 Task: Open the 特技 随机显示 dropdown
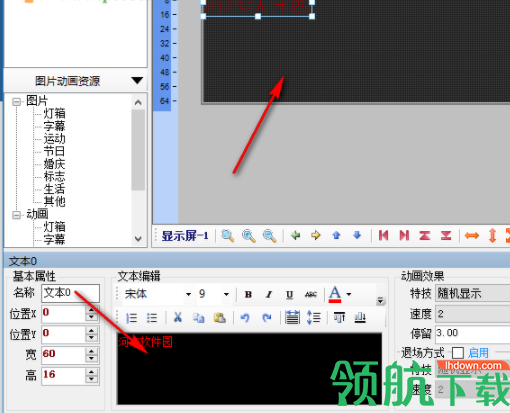473,294
